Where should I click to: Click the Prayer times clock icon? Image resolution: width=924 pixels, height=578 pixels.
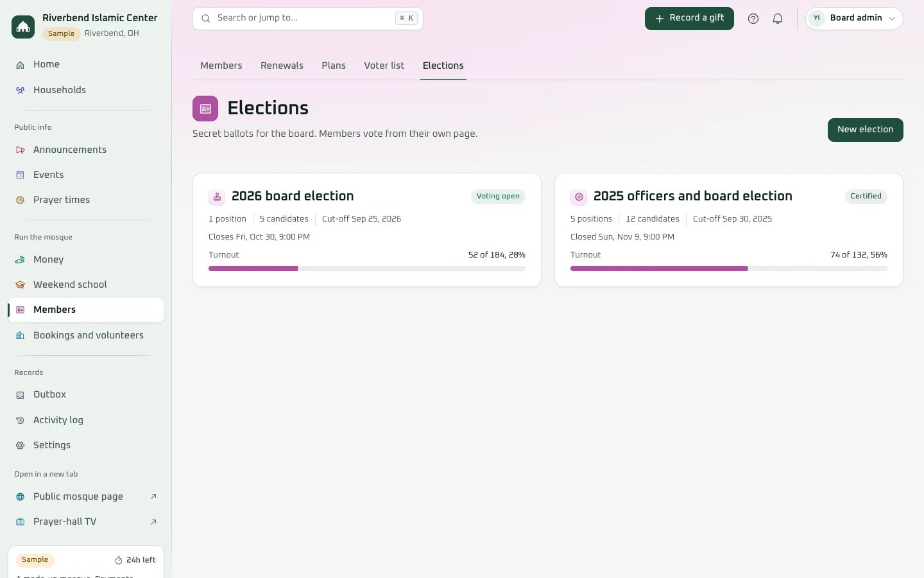point(20,200)
